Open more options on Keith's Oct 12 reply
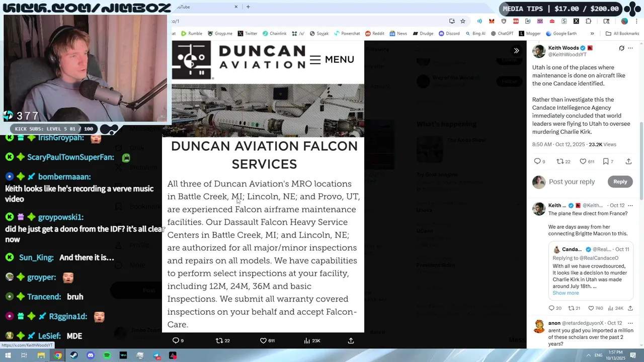 coord(630,206)
